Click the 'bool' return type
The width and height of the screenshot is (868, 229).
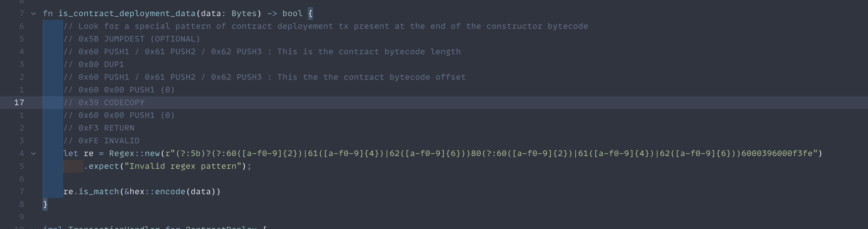pos(292,14)
